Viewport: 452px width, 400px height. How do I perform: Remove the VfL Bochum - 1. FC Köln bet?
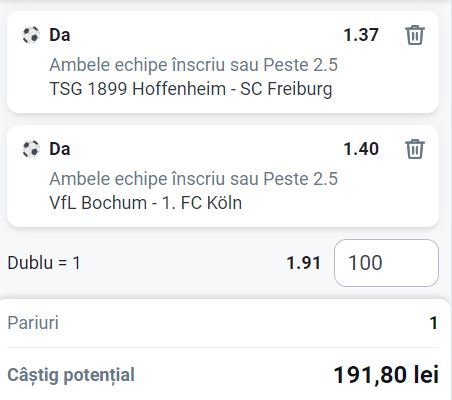pyautogui.click(x=415, y=149)
